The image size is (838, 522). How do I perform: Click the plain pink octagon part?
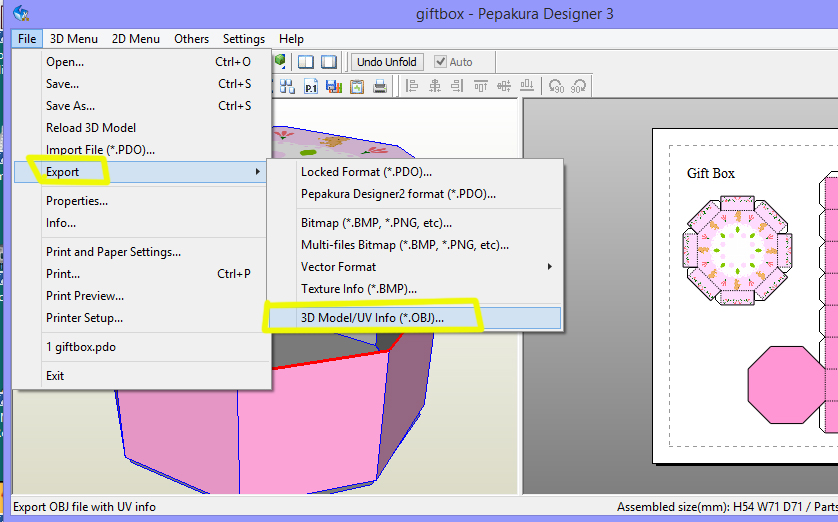(786, 385)
